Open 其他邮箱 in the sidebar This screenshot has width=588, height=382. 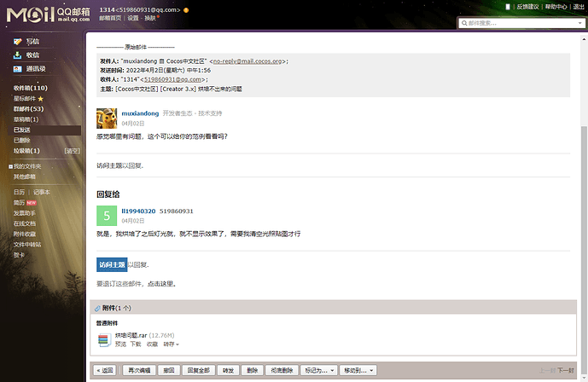pos(25,177)
